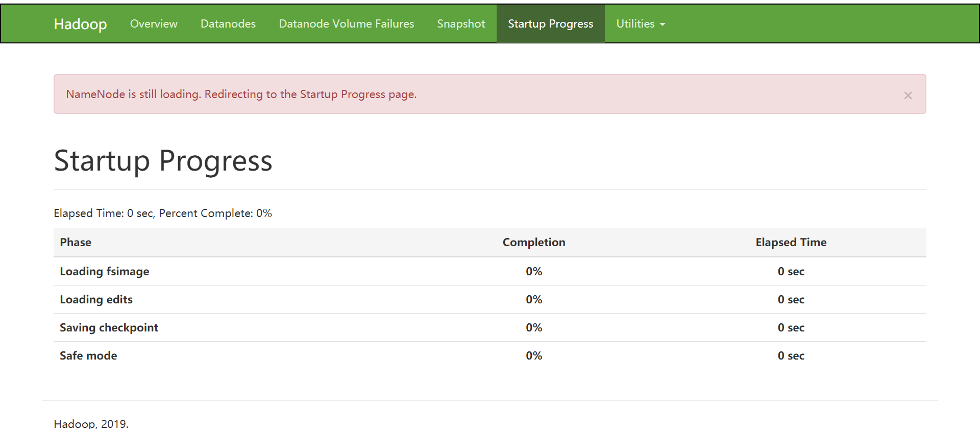Viewport: 980px width, 429px height.
Task: Open the Overview tab
Action: 154,24
